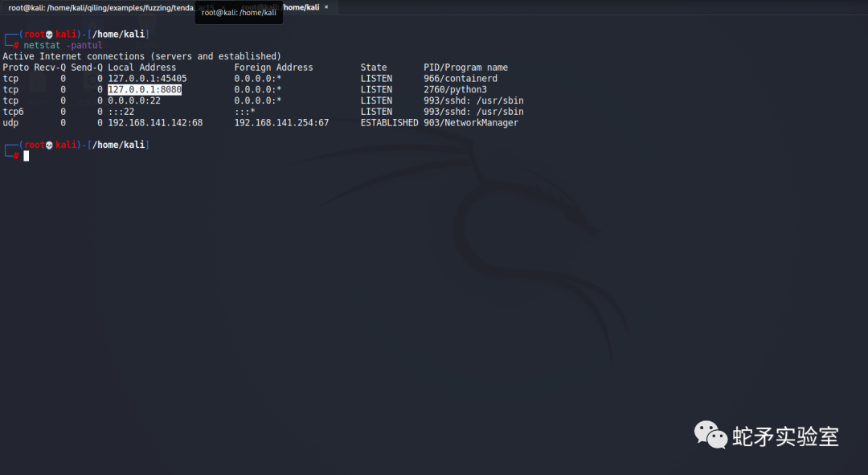Click the 966/containerd program entry

tap(460, 79)
